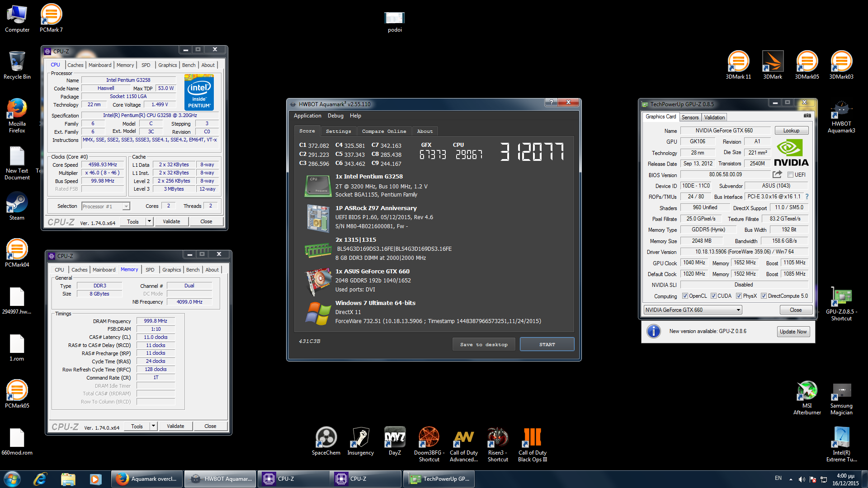868x488 pixels.
Task: Open the Bench tab in upper CPU-Z
Action: coord(189,65)
